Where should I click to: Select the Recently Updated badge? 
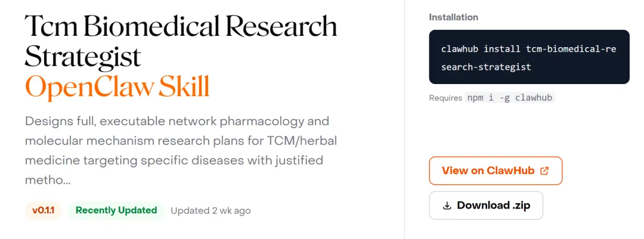116,210
